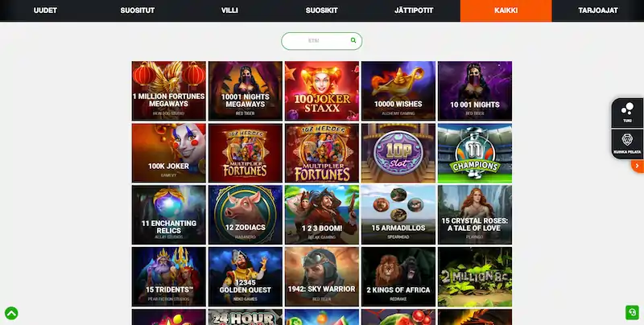The height and width of the screenshot is (325, 644).
Task: Open the Kuinka pelata help icon
Action: coord(627,144)
